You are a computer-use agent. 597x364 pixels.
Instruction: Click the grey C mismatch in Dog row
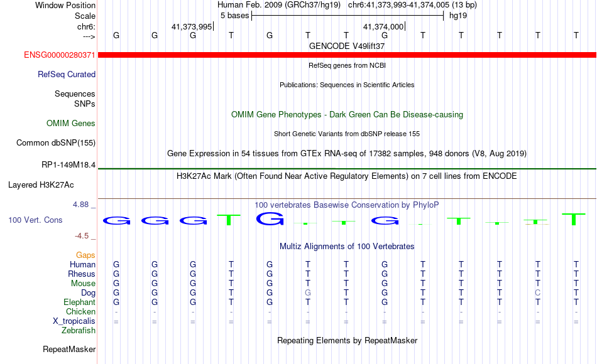537,293
